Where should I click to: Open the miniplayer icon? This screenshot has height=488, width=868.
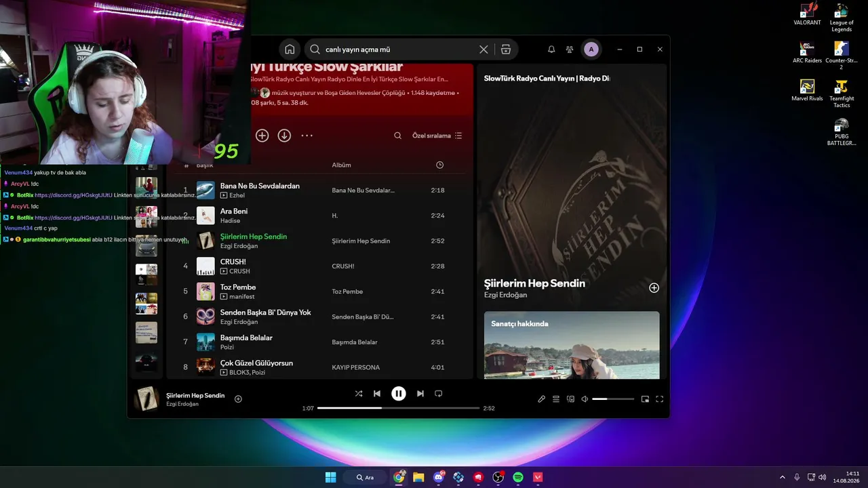click(x=645, y=399)
